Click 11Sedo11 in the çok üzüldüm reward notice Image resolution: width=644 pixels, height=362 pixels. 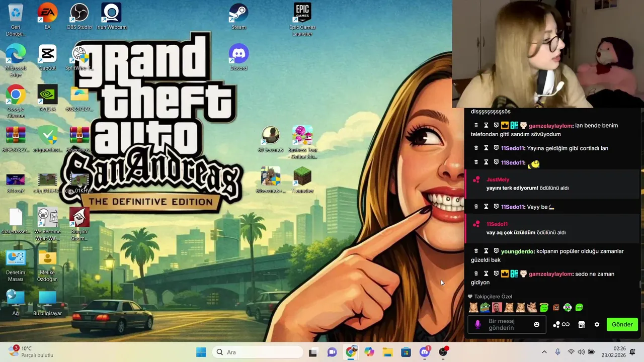coord(497,224)
